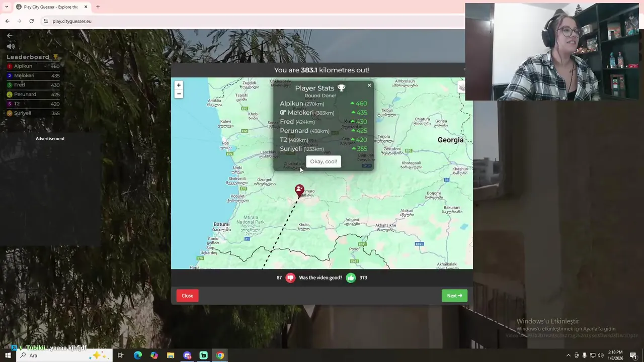
Task: Switch to Chrome in taskbar
Action: [x=220, y=355]
